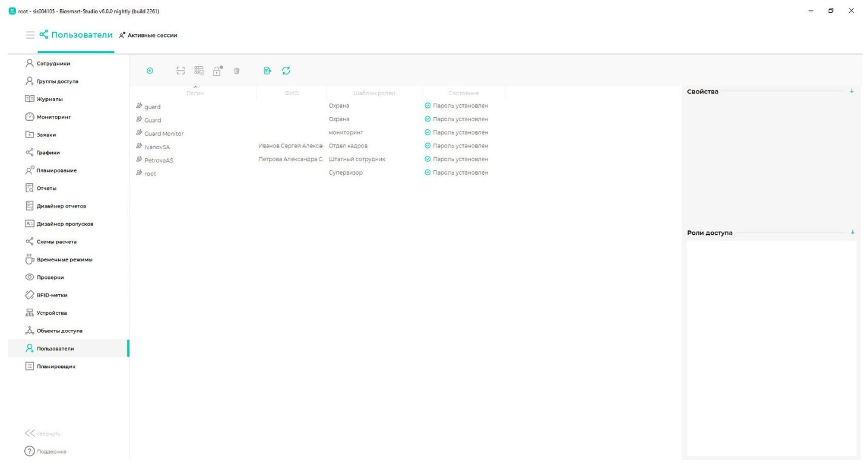Click the trash delete icon
This screenshot has height=473, width=868.
(x=236, y=72)
